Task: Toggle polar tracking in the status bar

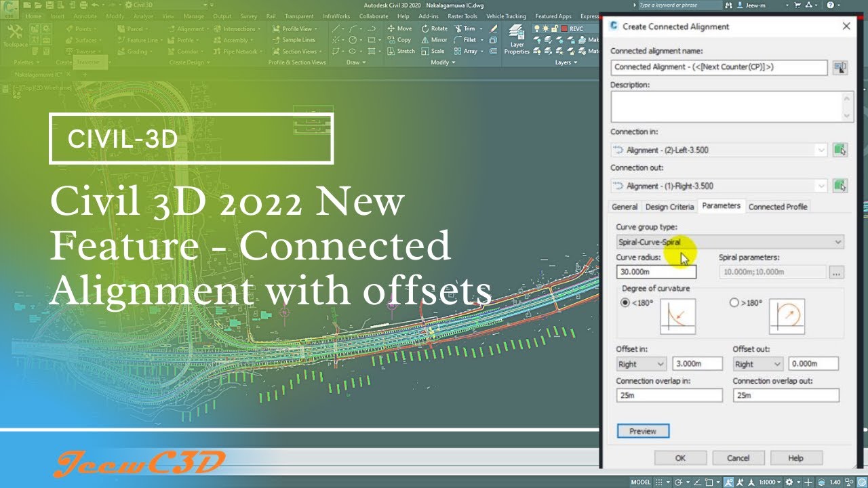Action: click(678, 482)
